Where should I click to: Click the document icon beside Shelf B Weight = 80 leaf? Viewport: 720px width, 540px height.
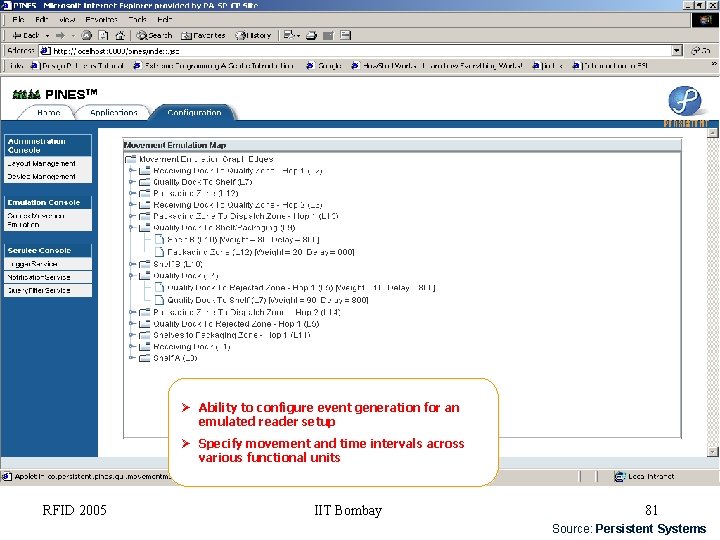pos(159,240)
